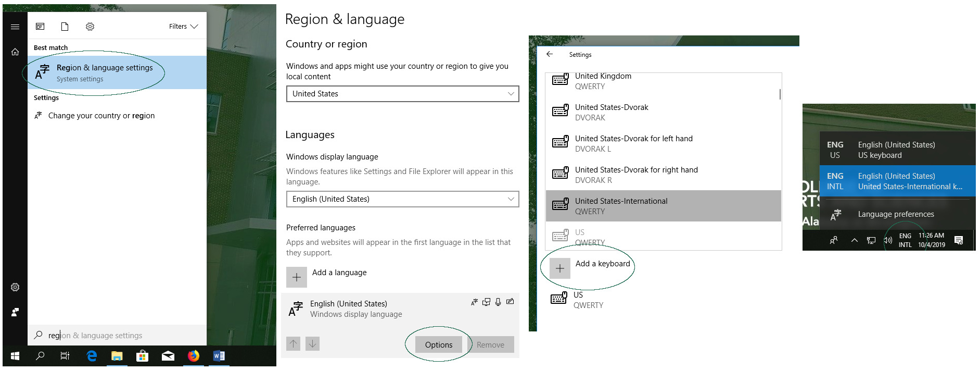Click the Filters dropdown chevron
The image size is (980, 370).
[x=194, y=27]
